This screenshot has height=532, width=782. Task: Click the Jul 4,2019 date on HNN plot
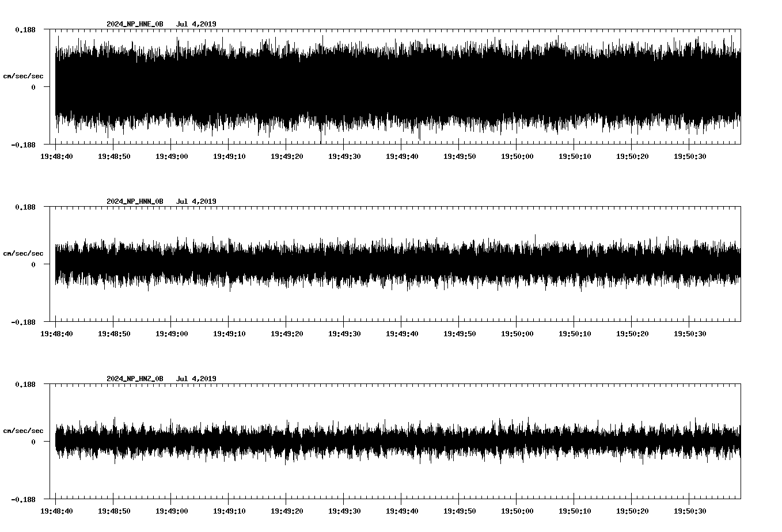click(196, 202)
